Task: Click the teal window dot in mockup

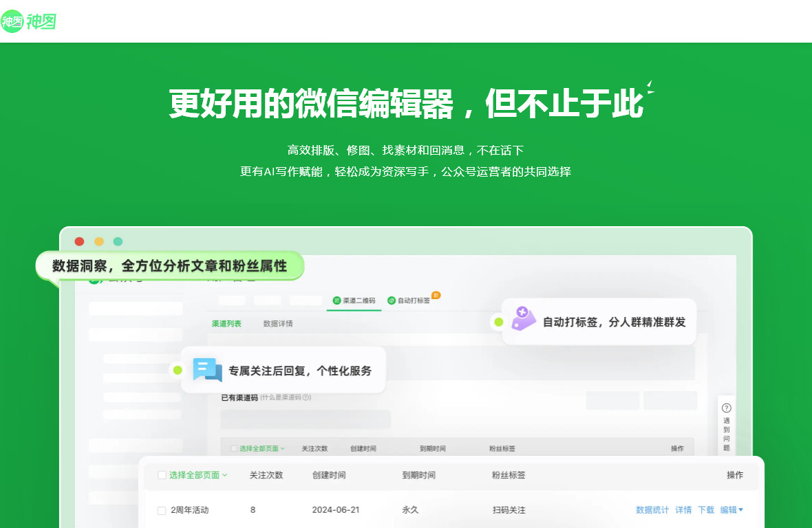Action: pyautogui.click(x=118, y=241)
